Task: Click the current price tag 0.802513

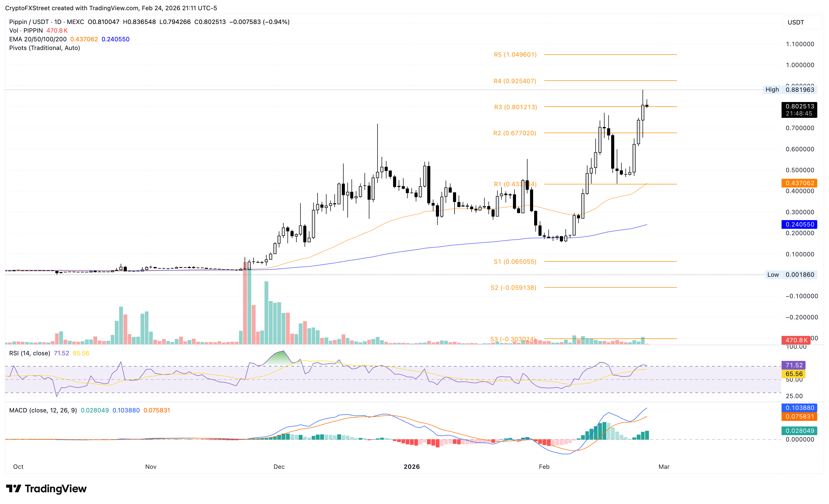Action: pyautogui.click(x=799, y=106)
